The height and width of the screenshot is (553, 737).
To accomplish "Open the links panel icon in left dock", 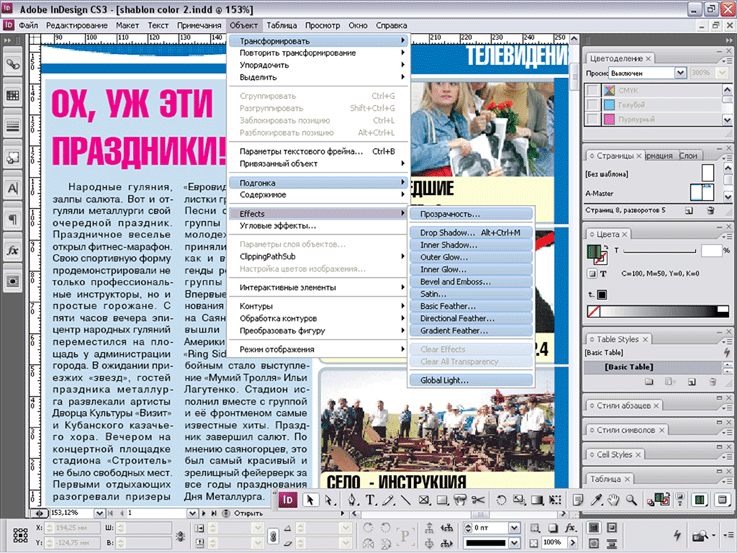I will pos(13,65).
